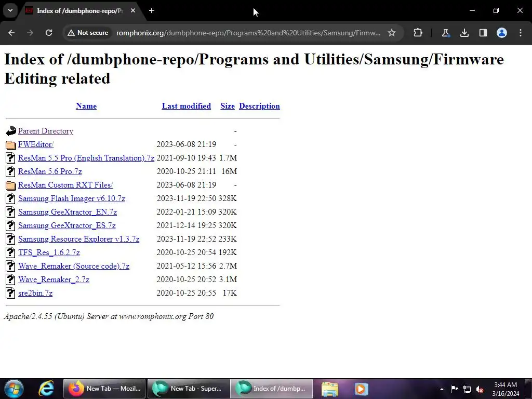
Task: Click unknown-file icon beside ResMan 5.6 Pro.7z
Action: pos(10,171)
